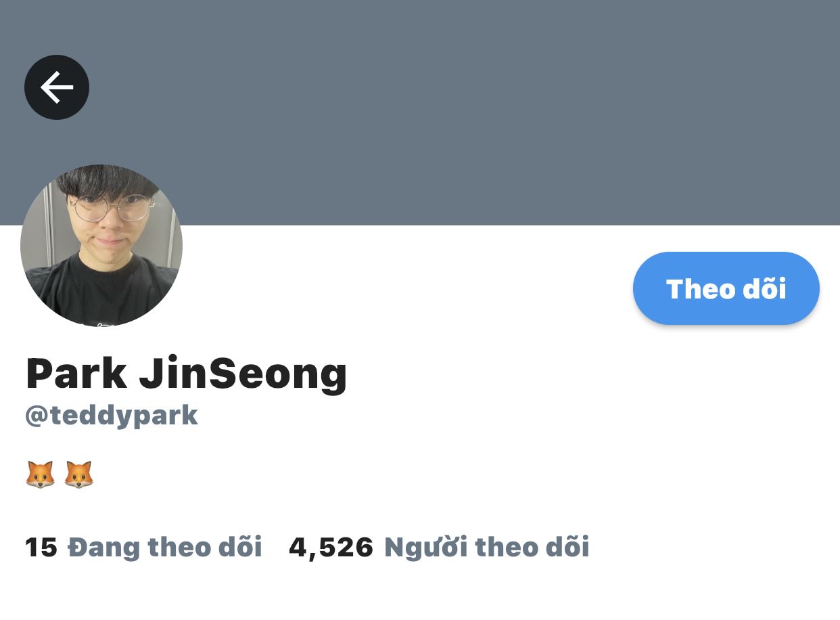This screenshot has width=840, height=620.
Task: Go back using the left arrow icon
Action: 57,87
